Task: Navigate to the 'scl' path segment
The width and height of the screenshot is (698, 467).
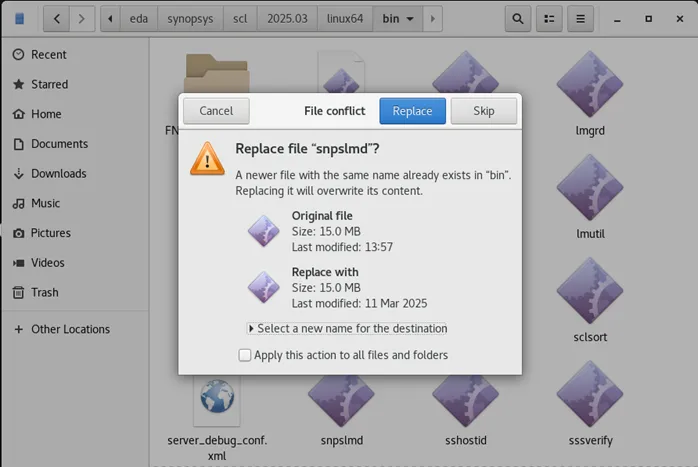Action: [x=240, y=19]
